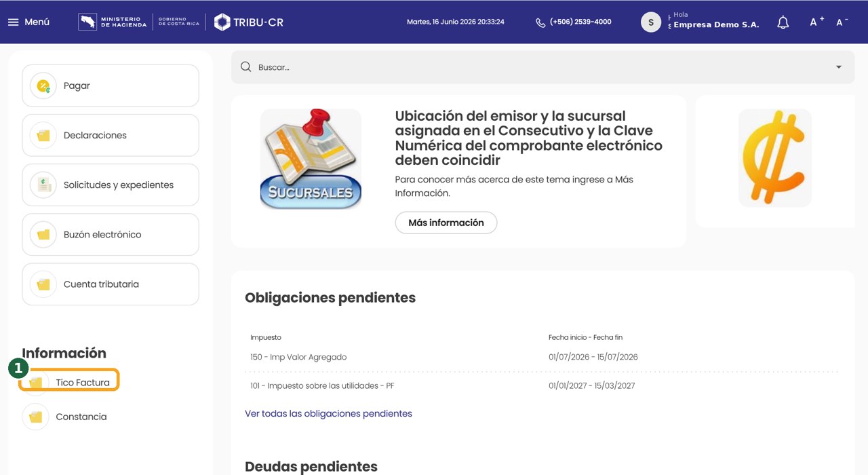Screen dimensions: 868x475
Task: Focus the Buscar... search field
Action: 542,67
